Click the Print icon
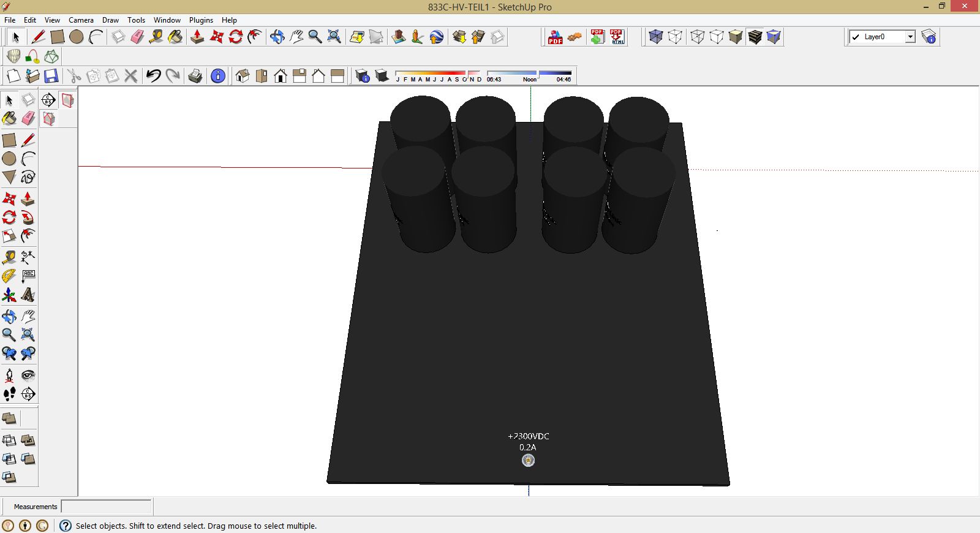Screen dimensions: 980x533 click(x=195, y=76)
